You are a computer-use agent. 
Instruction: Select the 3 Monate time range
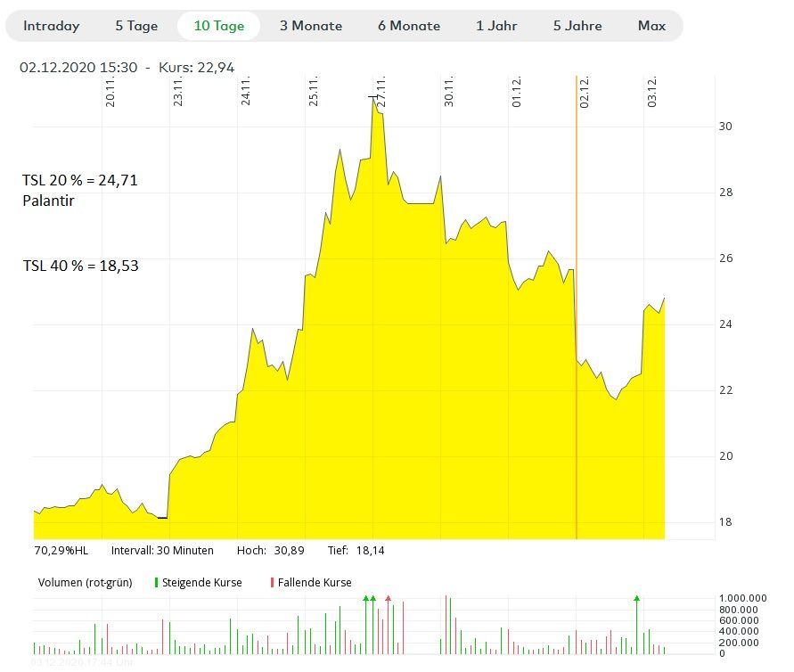click(x=311, y=26)
